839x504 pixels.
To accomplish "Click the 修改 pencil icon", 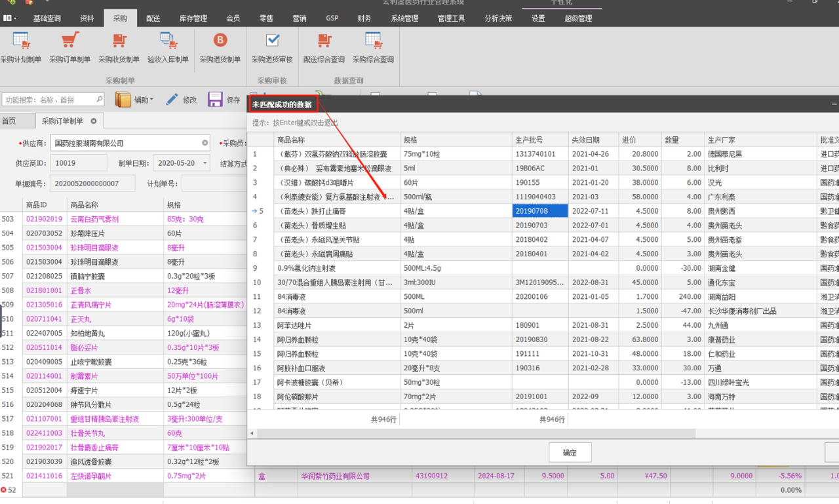I will point(172,100).
